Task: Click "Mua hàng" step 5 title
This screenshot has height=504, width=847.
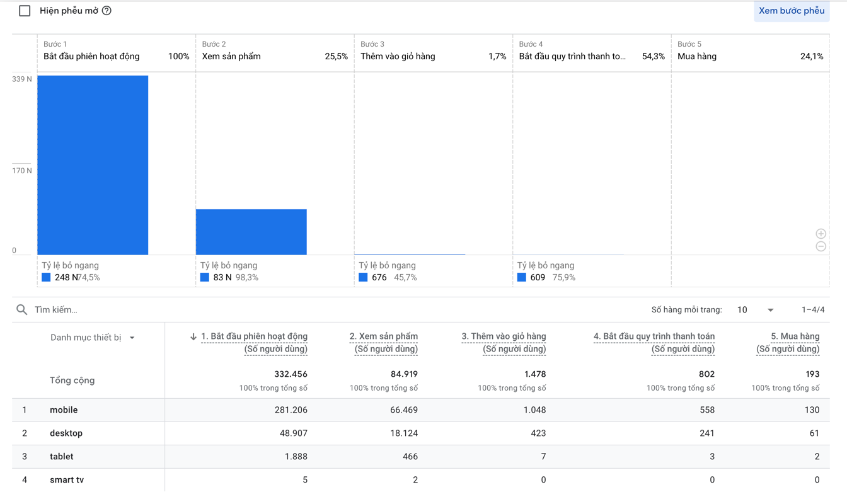Action: [x=697, y=56]
